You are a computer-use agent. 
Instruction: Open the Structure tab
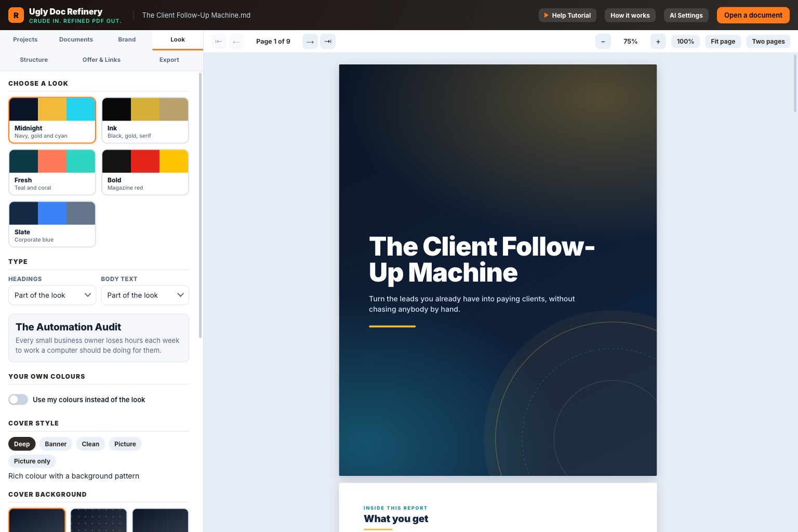(x=34, y=60)
